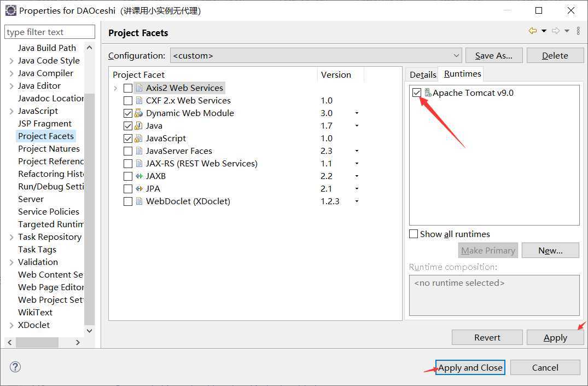Expand Axis2 Web Services tree node
Viewport: 588px width, 386px height.
(115, 88)
